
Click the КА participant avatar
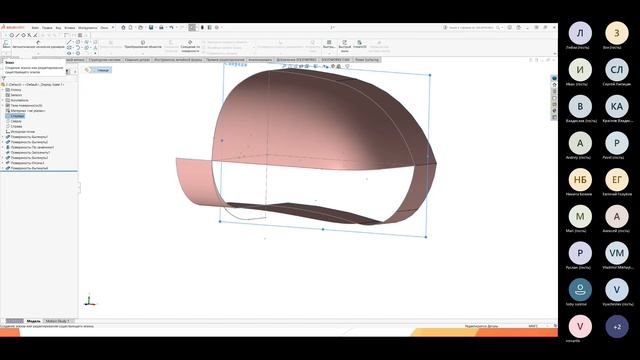click(617, 107)
